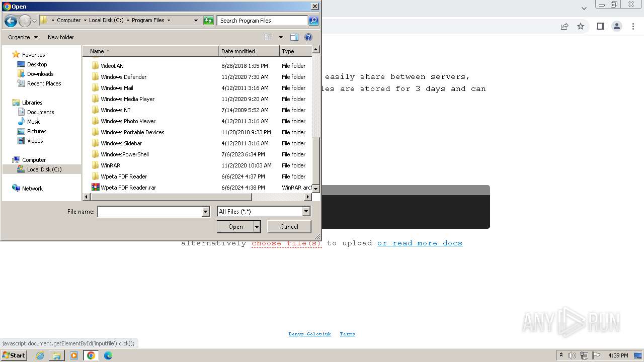Select Network in navigation pane
The height and width of the screenshot is (362, 644).
(32, 189)
